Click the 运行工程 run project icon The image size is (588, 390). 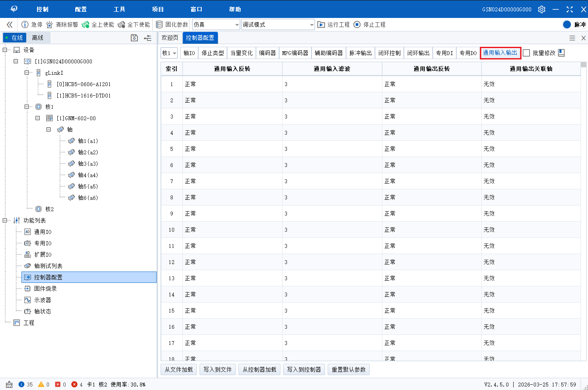[x=321, y=24]
